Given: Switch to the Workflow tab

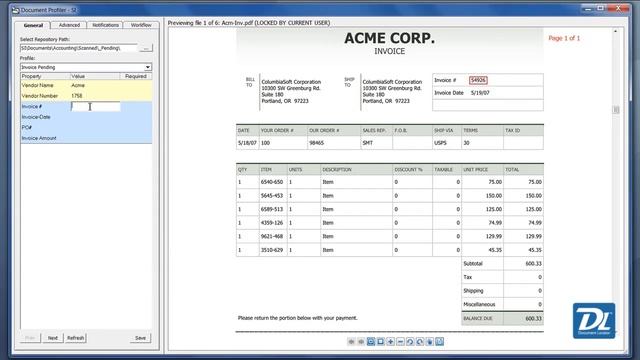Looking at the screenshot, I should [x=141, y=25].
